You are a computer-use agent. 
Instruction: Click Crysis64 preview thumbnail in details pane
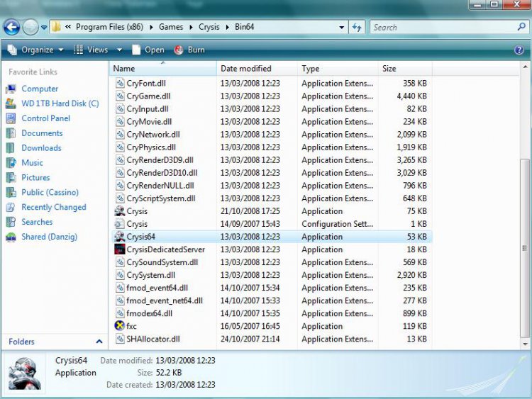pos(25,374)
